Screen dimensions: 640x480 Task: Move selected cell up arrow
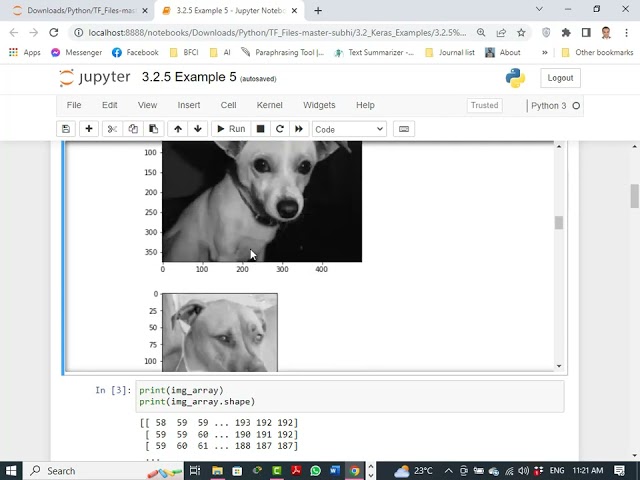[178, 129]
